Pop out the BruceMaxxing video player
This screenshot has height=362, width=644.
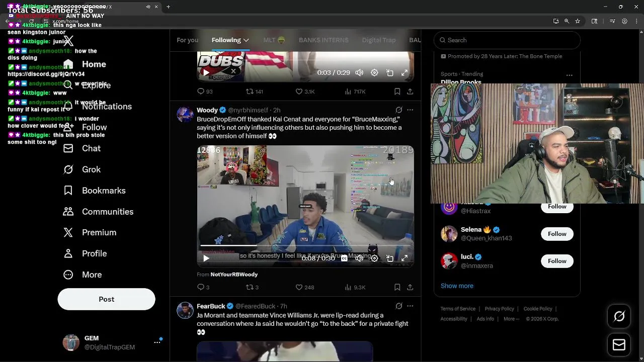389,258
